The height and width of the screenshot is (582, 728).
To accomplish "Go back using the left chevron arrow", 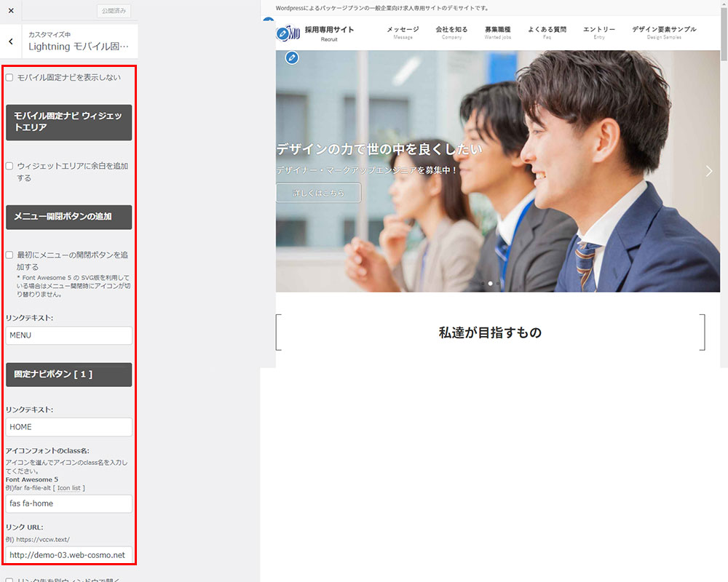I will tap(11, 41).
